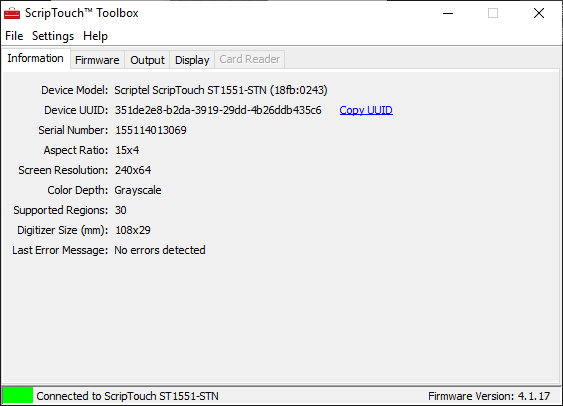Switch to the Output tab

(x=147, y=60)
